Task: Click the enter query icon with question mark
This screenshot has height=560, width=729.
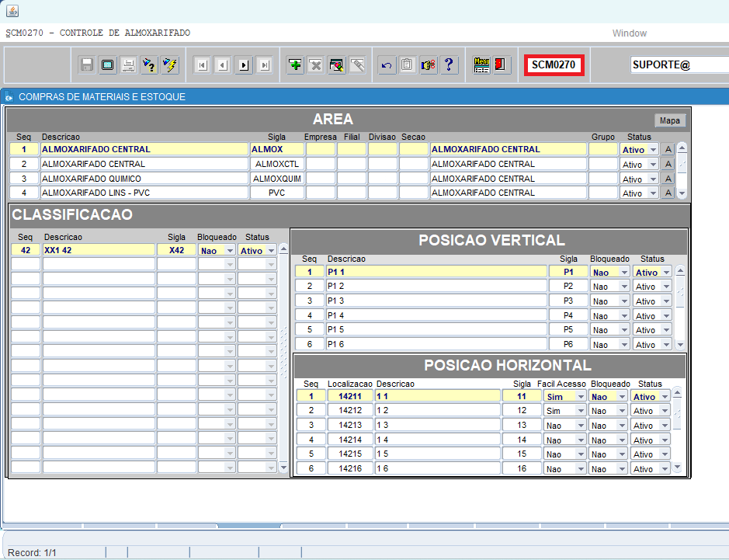Action: 149,65
